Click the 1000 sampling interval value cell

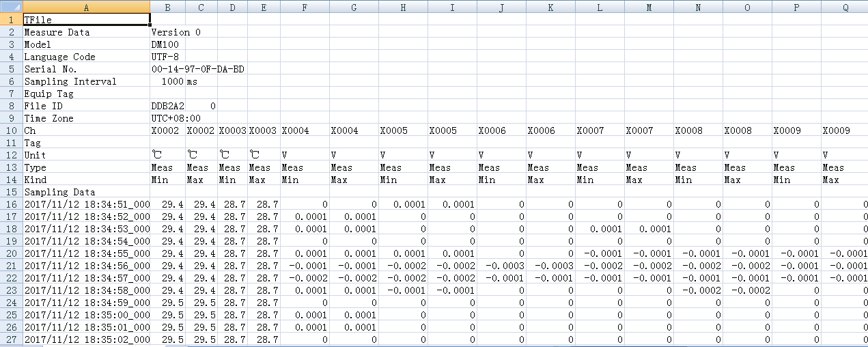point(167,81)
